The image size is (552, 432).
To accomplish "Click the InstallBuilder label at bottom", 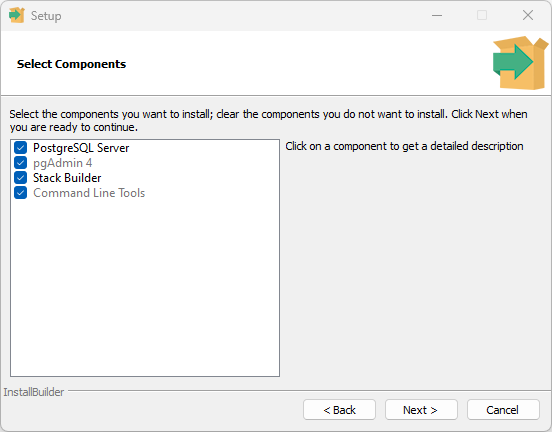I will click(x=34, y=392).
